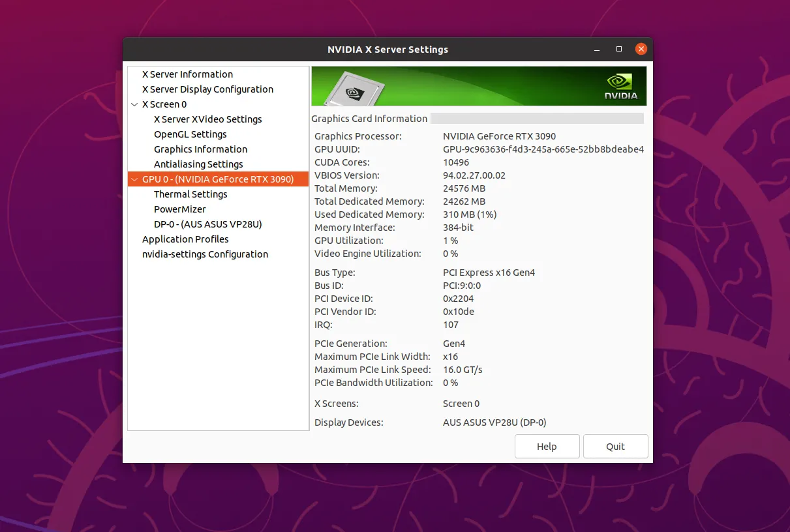Maximize the NVIDIA X Server Settings window
The image size is (790, 532).
[619, 50]
